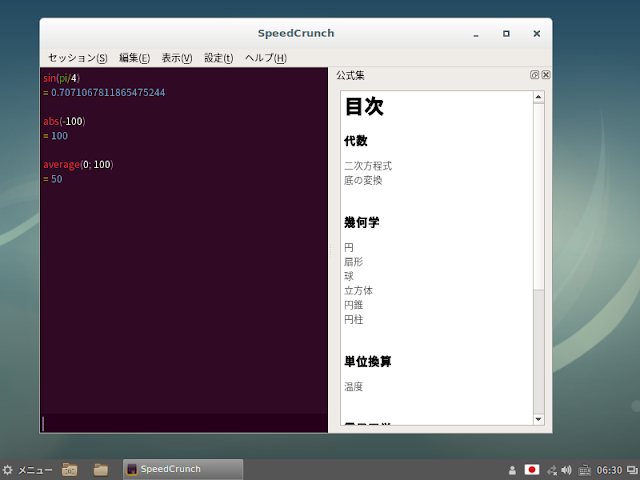Close the SpeedCrunch window

537,33
